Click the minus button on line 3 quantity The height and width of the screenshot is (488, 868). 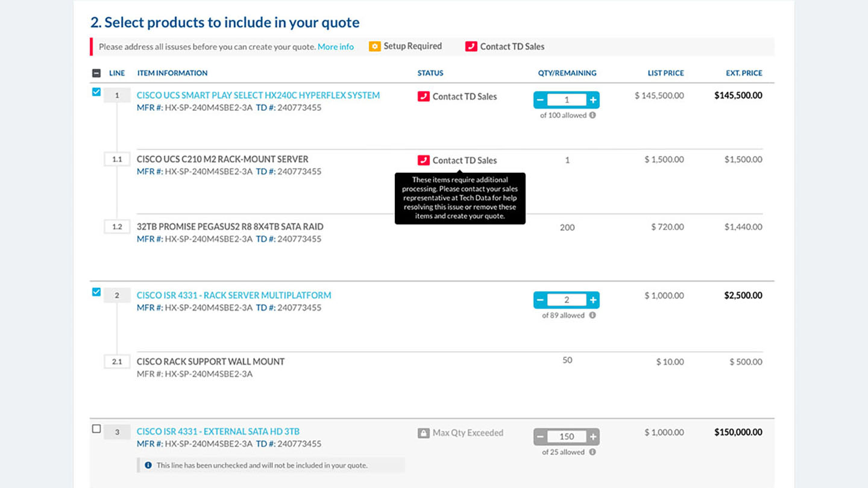tap(541, 437)
